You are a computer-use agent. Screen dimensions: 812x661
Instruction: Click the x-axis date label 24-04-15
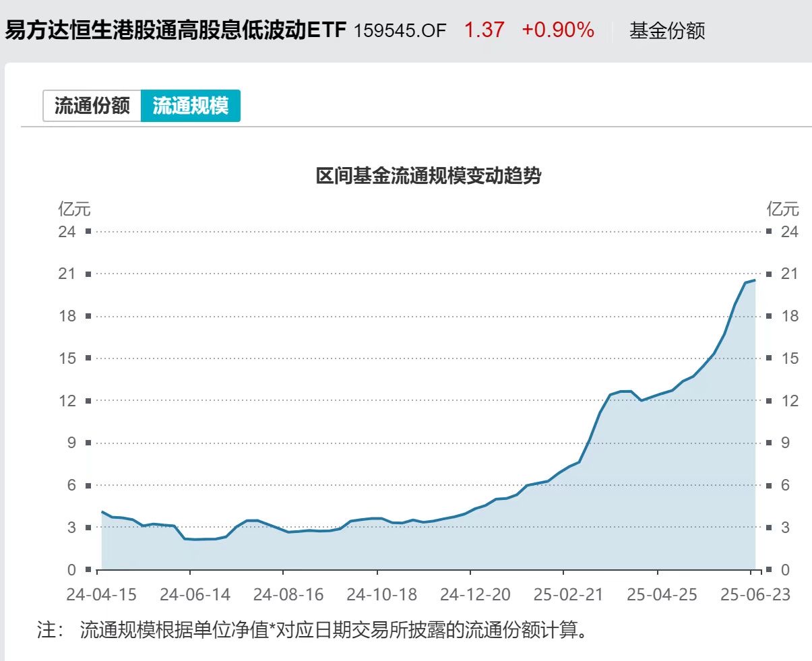(x=101, y=595)
